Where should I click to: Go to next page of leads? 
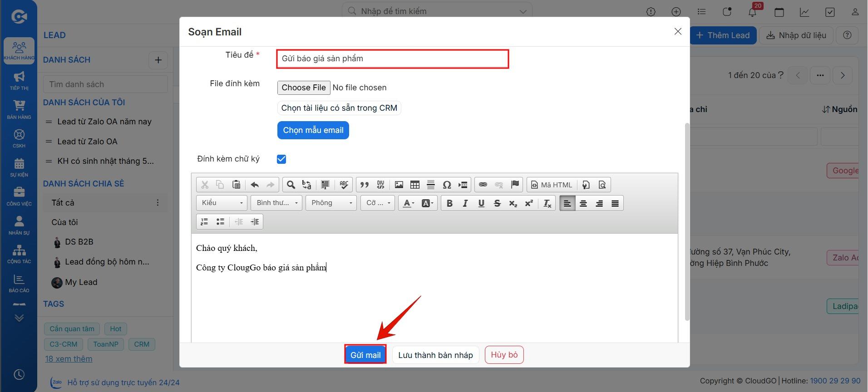pos(843,75)
